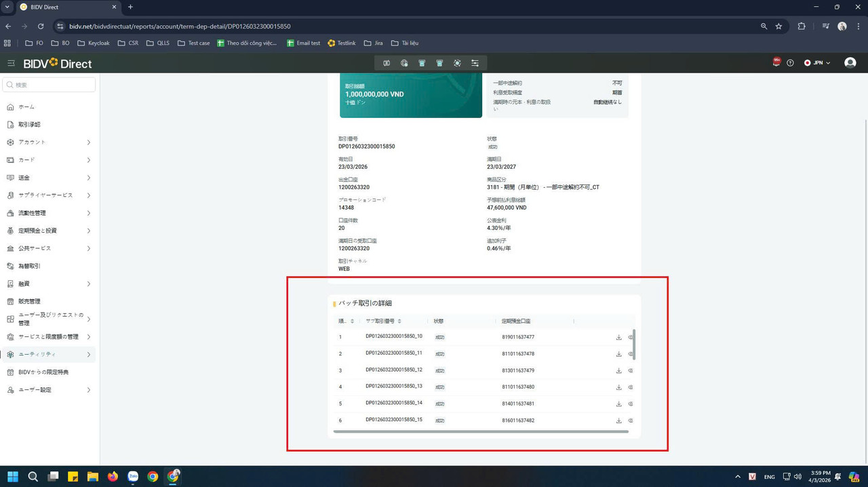View details for account 813011637479 via eye icon
The image size is (868, 487).
(x=631, y=370)
